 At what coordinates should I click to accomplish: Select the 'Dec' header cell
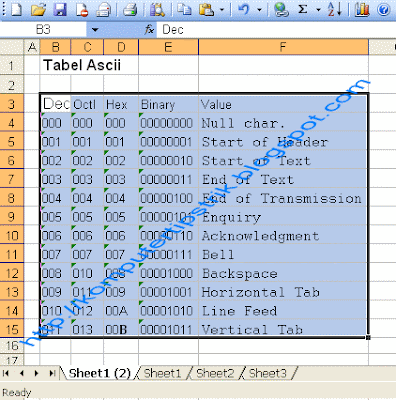pos(55,104)
